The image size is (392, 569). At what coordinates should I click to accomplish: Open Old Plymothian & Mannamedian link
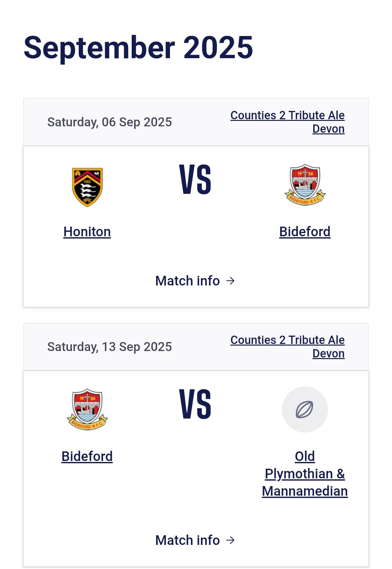(305, 474)
